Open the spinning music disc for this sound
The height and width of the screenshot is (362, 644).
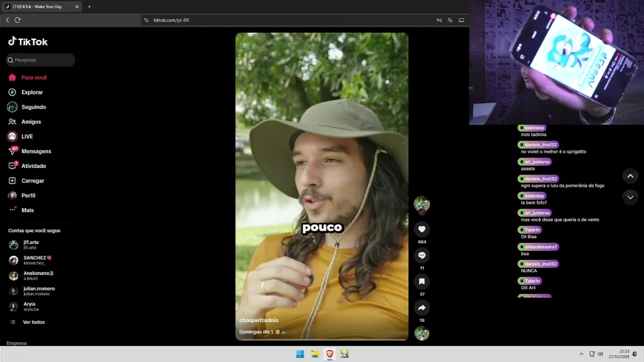422,333
